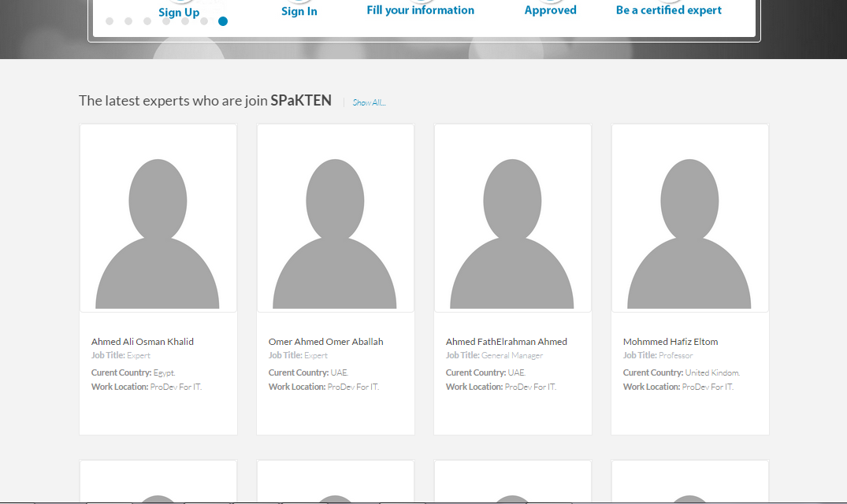Screen dimensions: 847x504
Task: Click the General Manager job title text
Action: [512, 356]
